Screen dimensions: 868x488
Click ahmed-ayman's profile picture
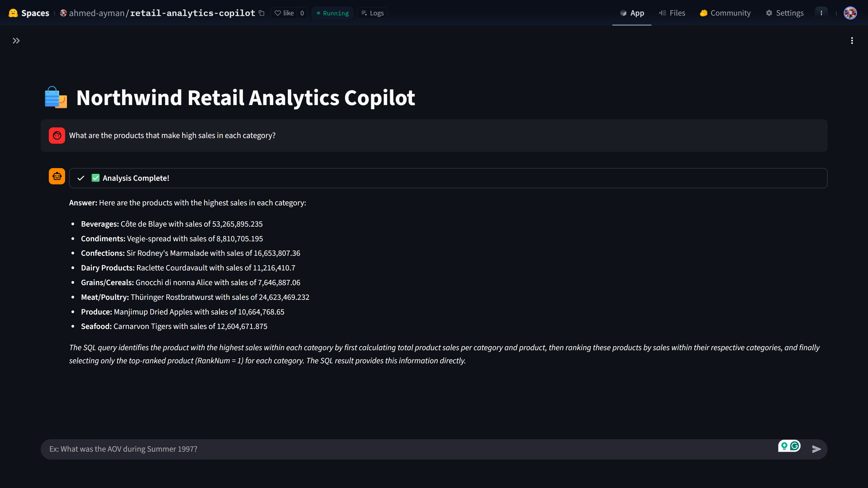click(x=63, y=13)
